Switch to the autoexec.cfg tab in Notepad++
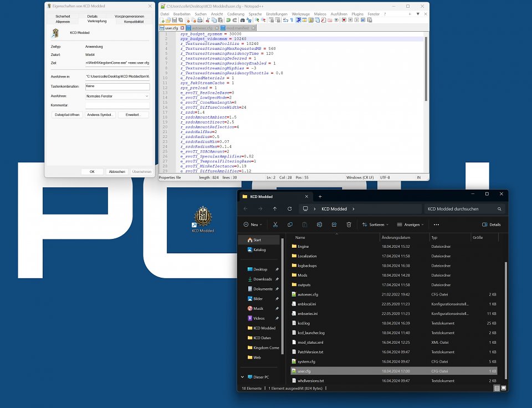The height and width of the screenshot is (408, 532). [x=202, y=28]
